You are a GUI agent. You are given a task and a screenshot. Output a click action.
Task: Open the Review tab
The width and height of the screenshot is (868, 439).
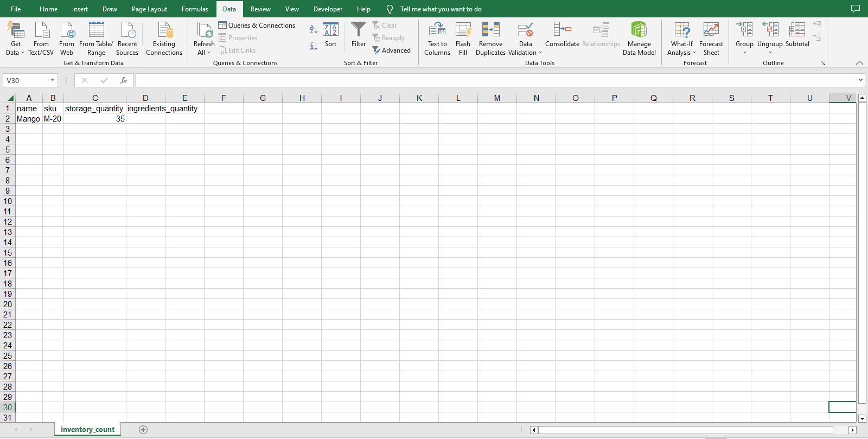point(260,9)
